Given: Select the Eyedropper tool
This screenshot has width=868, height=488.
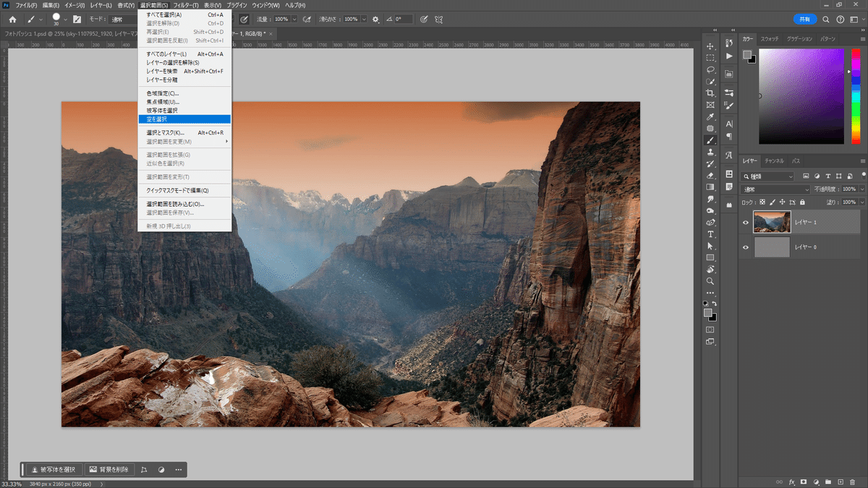Looking at the screenshot, I should pos(710,116).
